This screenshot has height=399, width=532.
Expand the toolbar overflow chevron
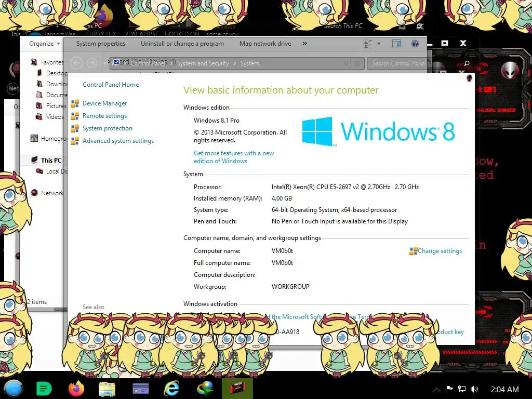[304, 44]
